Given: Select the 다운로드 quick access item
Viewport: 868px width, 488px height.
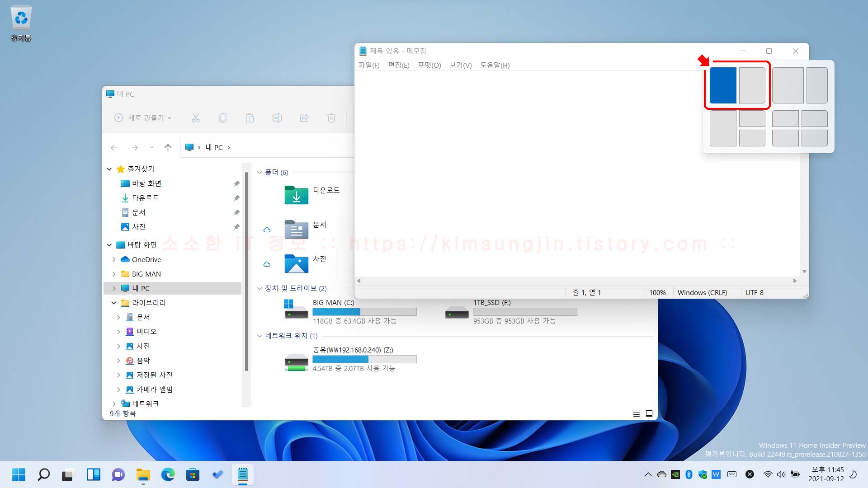Looking at the screenshot, I should tap(145, 198).
